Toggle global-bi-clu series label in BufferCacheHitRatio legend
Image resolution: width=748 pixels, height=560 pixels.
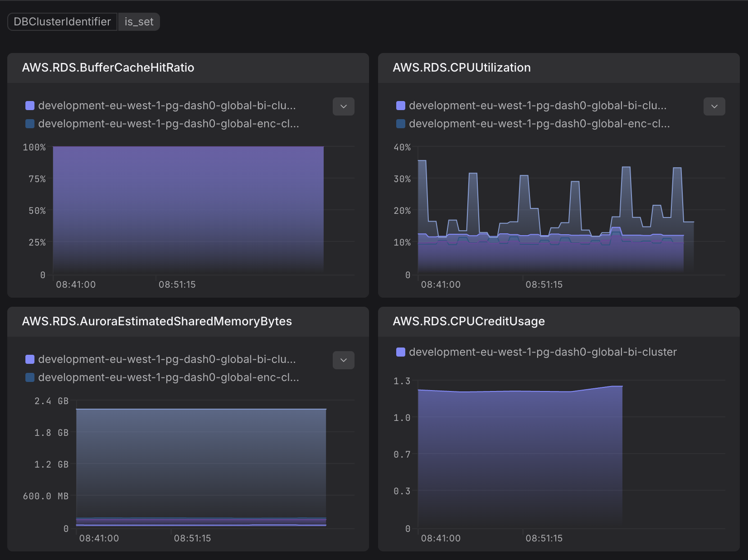(166, 106)
